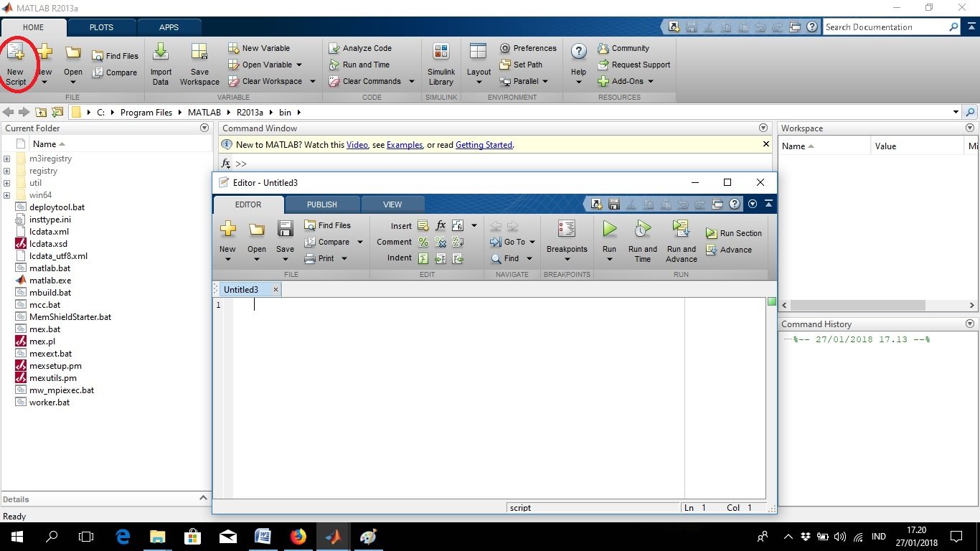The image size is (980, 551).
Task: Click the Insert fx function icon
Action: click(x=440, y=225)
